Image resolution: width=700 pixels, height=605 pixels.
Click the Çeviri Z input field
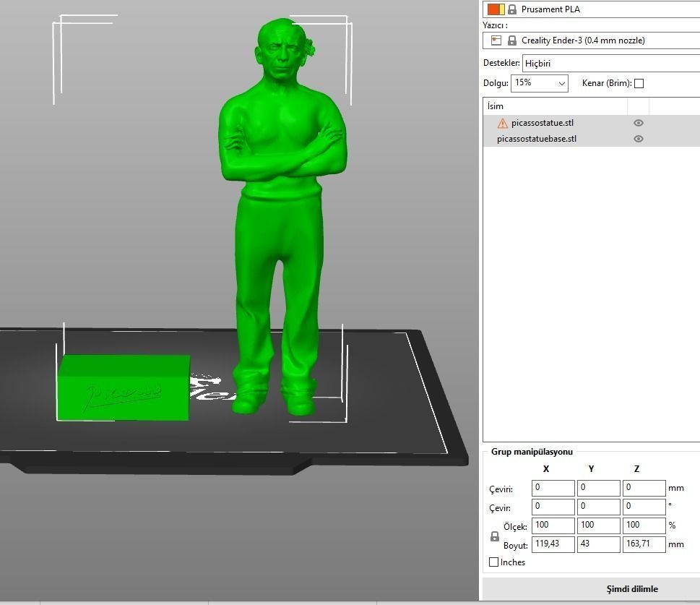[644, 488]
